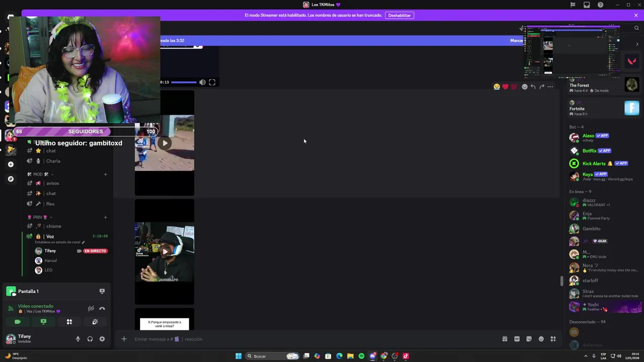This screenshot has height=362, width=644.
Task: Disconnect from voice call
Action: (102, 309)
